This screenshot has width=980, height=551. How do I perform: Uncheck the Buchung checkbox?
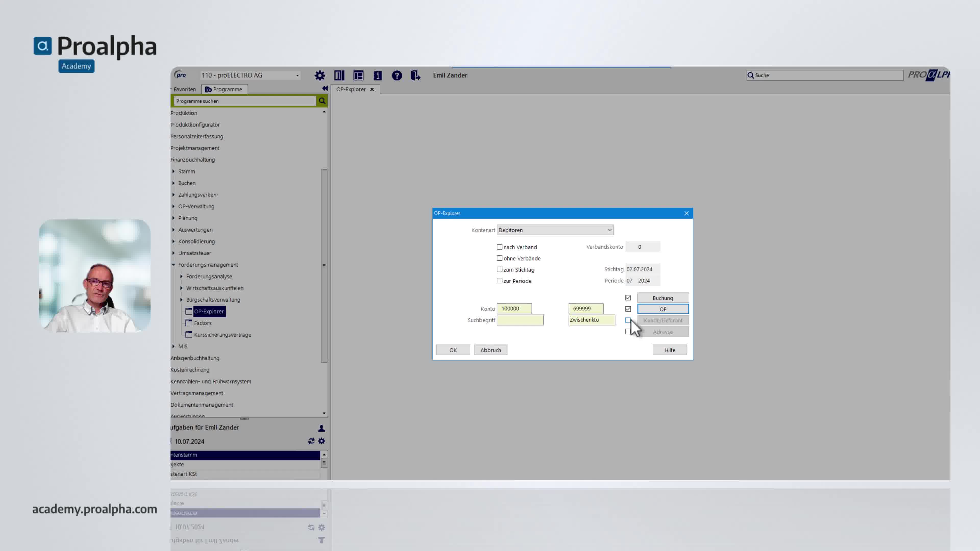tap(628, 298)
